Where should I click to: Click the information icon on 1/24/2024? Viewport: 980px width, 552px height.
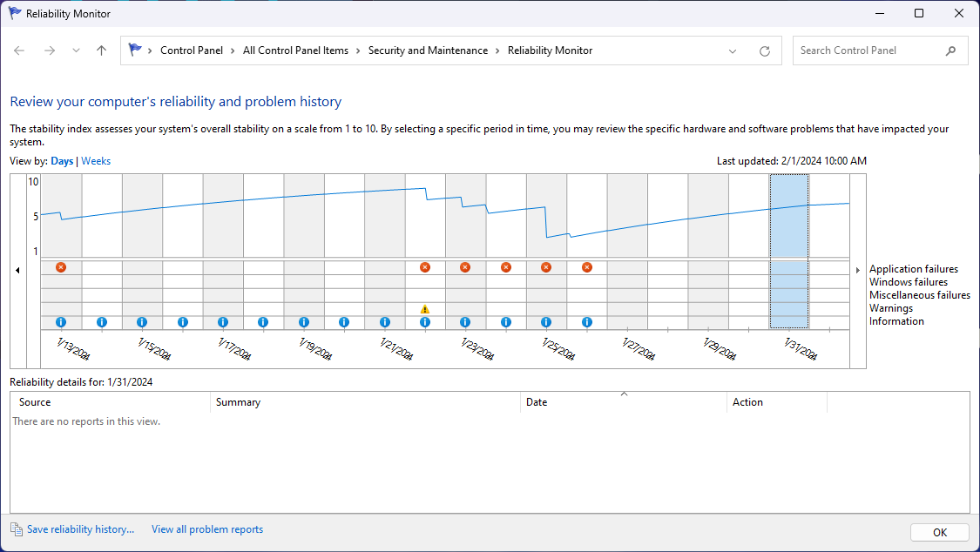tap(506, 322)
